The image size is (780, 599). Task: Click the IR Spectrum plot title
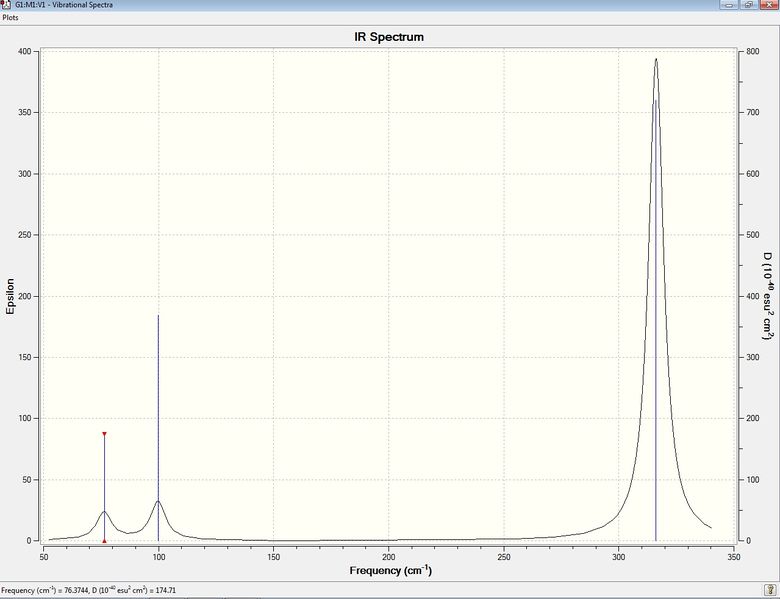pyautogui.click(x=389, y=37)
